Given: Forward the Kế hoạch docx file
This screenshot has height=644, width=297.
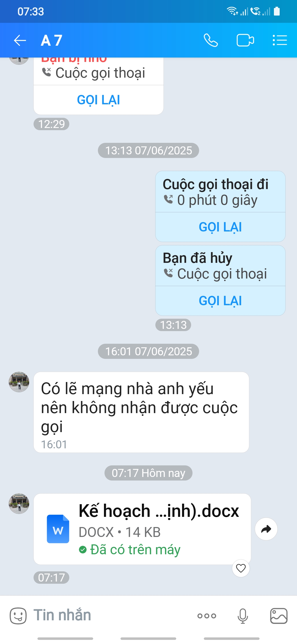Looking at the screenshot, I should tap(266, 529).
